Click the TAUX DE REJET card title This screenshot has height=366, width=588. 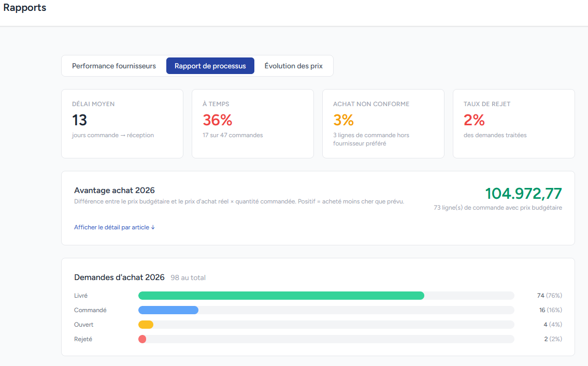tap(487, 104)
